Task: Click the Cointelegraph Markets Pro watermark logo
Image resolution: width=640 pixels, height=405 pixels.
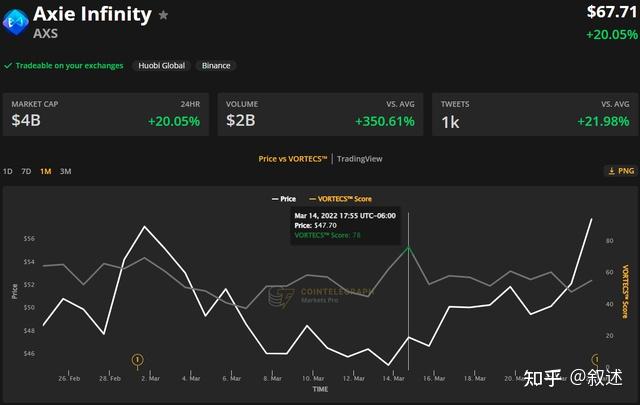Action: click(321, 296)
